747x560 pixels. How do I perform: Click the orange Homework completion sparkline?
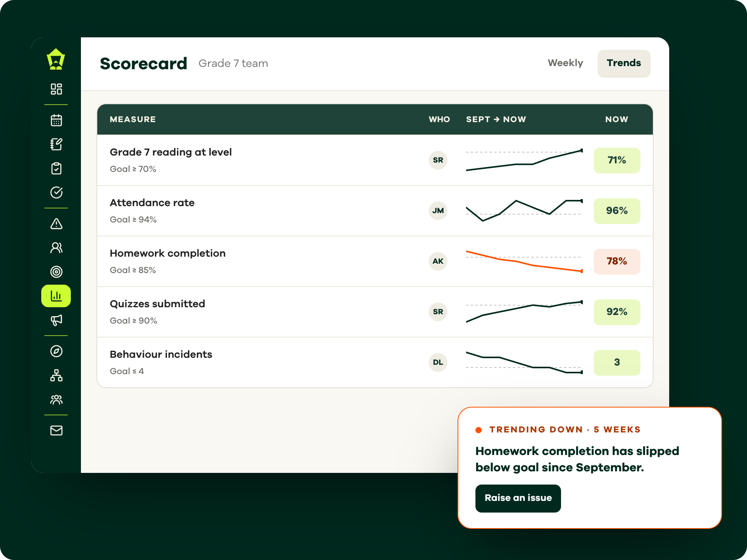[x=524, y=261]
